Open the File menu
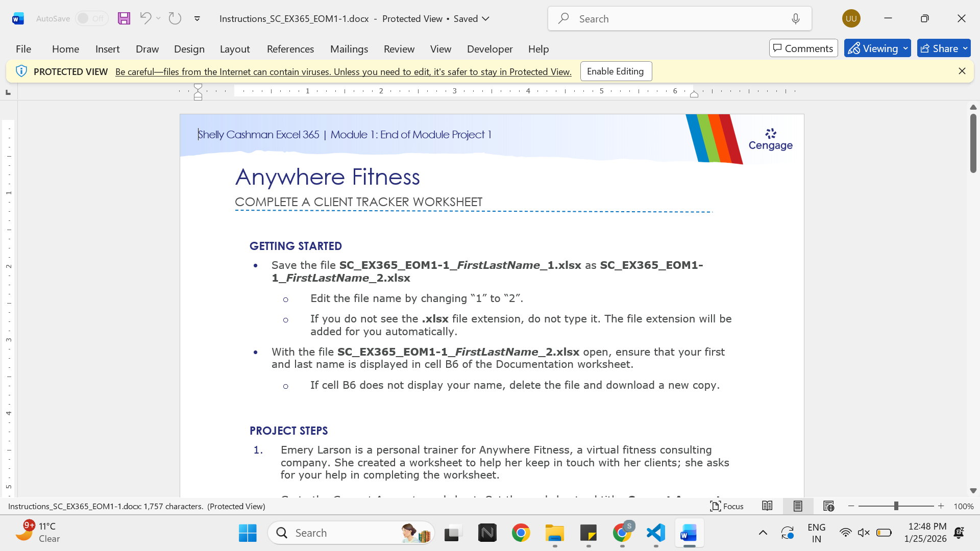Viewport: 980px width, 551px height. coord(23,49)
